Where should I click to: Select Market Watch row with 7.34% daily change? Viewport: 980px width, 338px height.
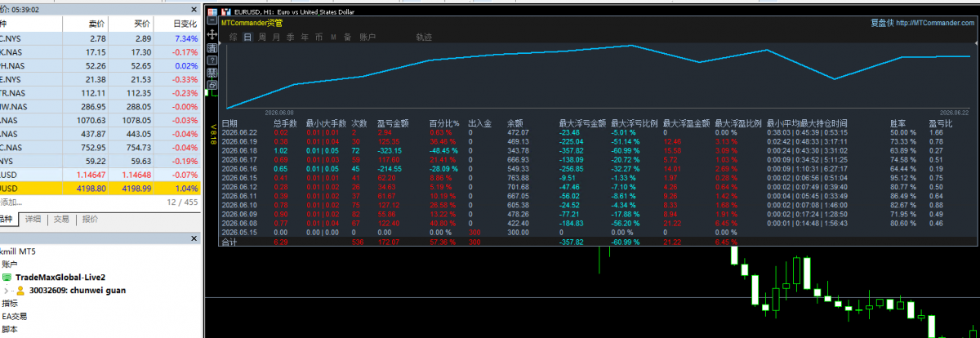[100, 38]
